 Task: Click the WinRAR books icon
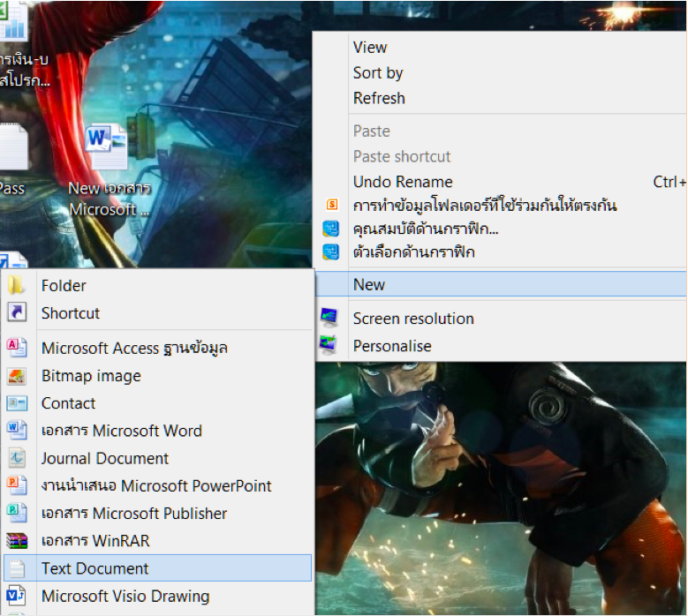click(x=17, y=541)
